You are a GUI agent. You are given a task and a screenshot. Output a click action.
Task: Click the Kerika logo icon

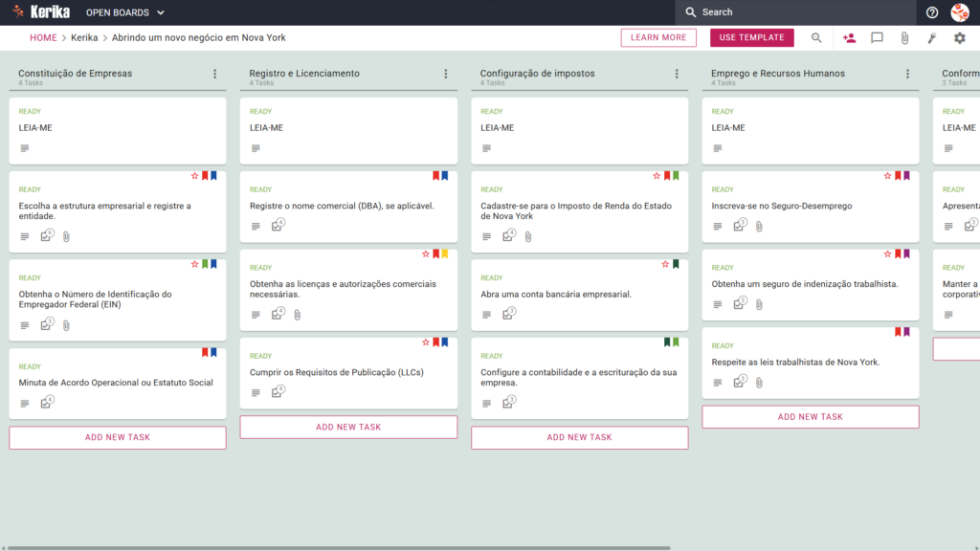coord(18,11)
